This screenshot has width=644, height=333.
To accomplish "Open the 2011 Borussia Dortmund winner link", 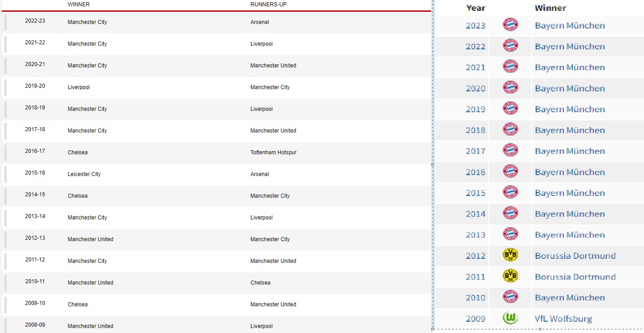I will point(575,276).
